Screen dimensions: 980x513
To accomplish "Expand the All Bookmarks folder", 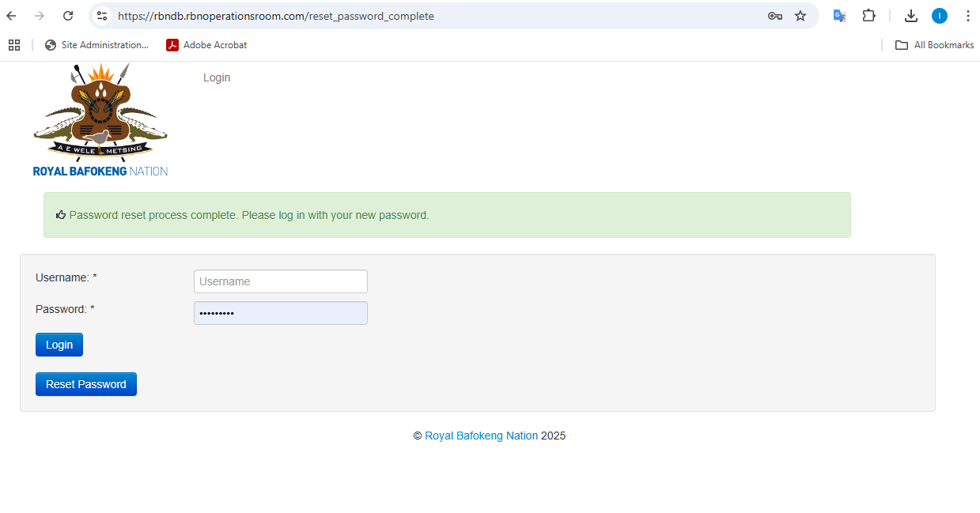I will point(934,45).
